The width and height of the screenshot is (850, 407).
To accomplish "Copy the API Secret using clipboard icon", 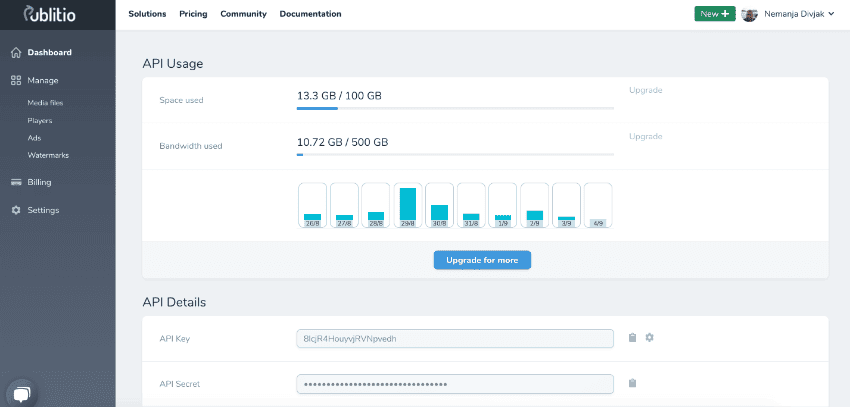I will tap(632, 383).
